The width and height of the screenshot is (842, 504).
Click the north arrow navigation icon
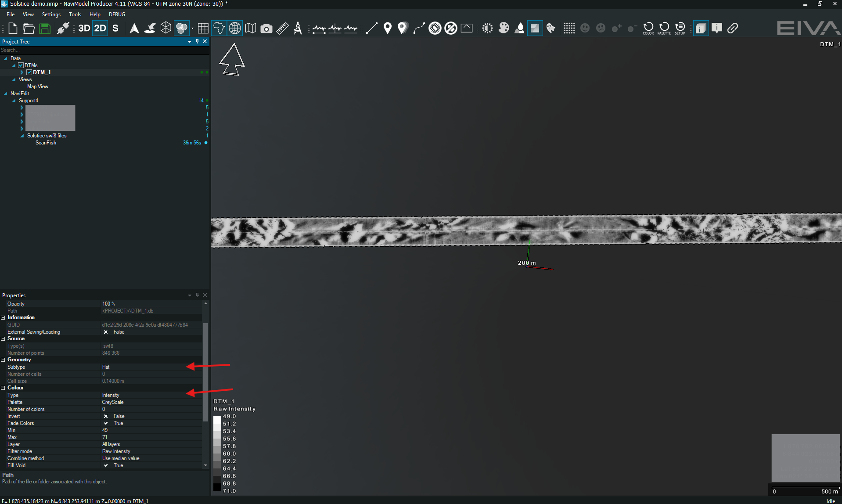pyautogui.click(x=134, y=29)
